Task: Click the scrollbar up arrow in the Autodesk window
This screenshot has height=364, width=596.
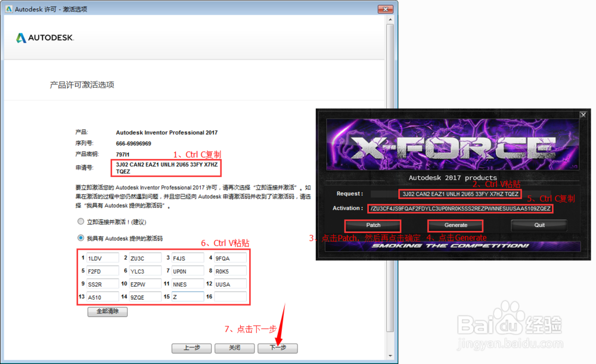Action: point(390,19)
